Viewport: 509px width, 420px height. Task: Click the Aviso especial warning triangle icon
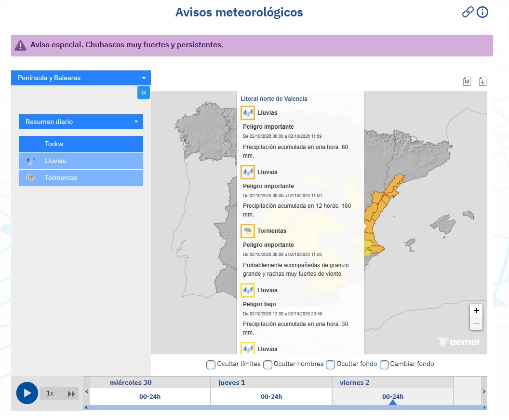coord(20,45)
